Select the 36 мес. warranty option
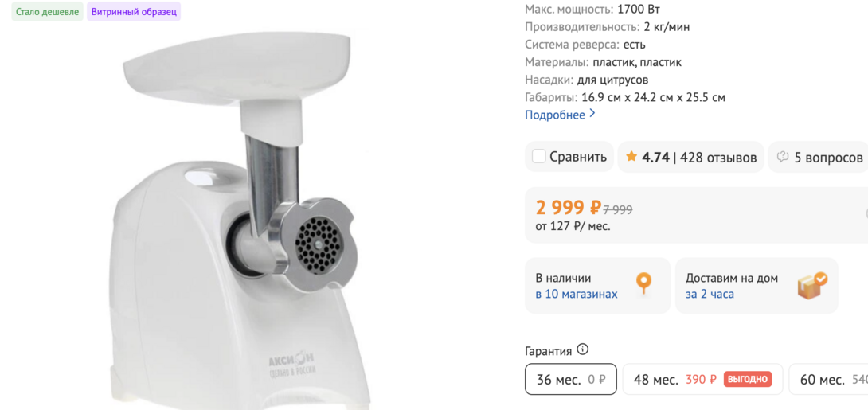The image size is (868, 410). point(571,379)
